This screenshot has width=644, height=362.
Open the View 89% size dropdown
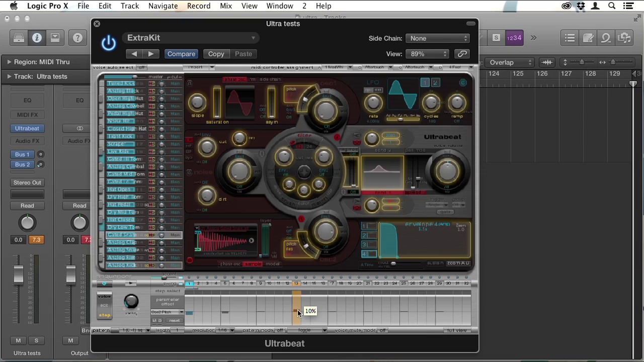point(427,54)
